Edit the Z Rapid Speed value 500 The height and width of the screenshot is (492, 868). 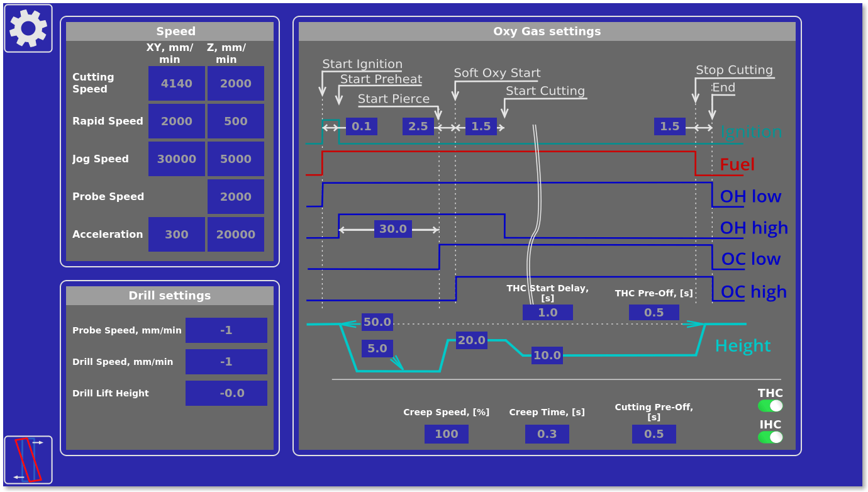coord(235,121)
